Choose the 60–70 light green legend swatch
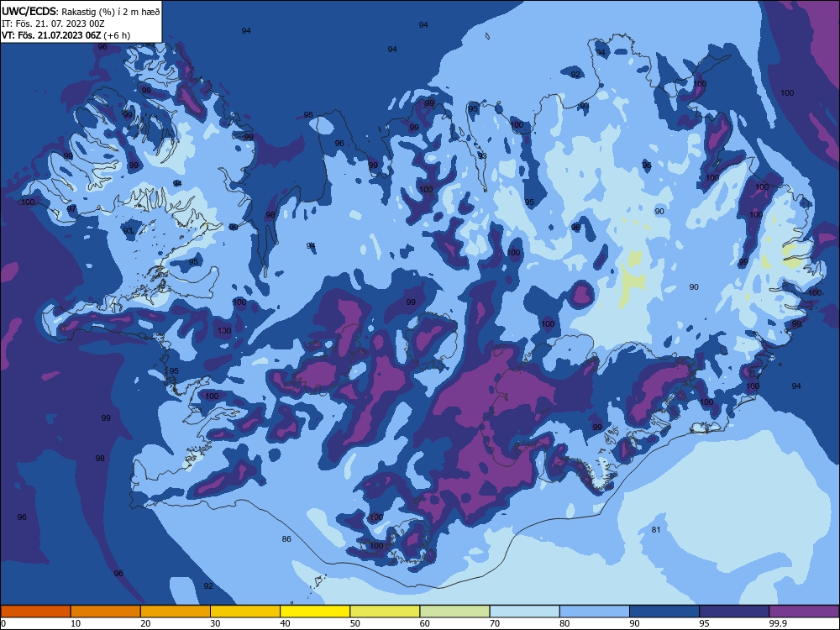 pos(454,612)
